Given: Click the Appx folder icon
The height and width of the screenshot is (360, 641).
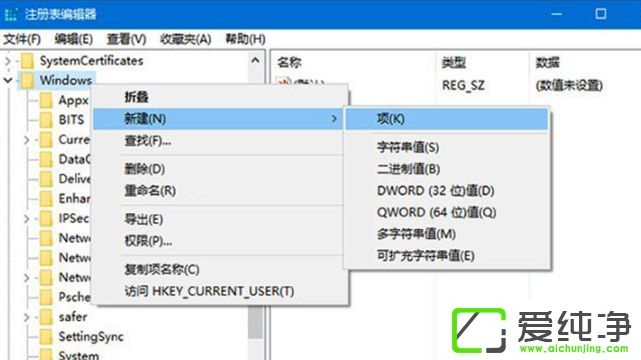Looking at the screenshot, I should [x=46, y=100].
